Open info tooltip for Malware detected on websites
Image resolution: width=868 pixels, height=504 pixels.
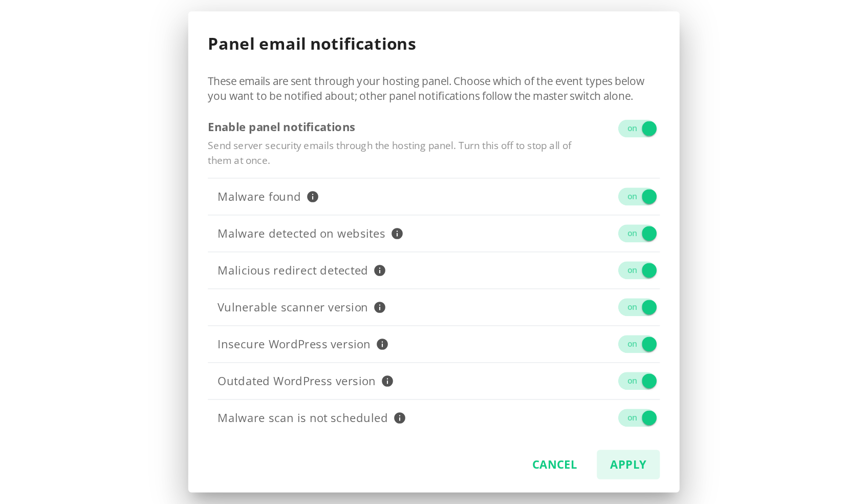coord(397,234)
